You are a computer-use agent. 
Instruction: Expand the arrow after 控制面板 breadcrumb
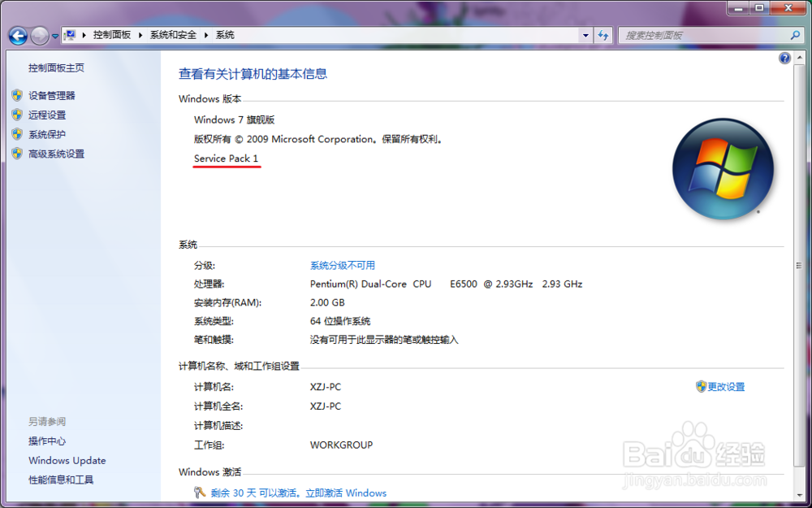pyautogui.click(x=140, y=35)
